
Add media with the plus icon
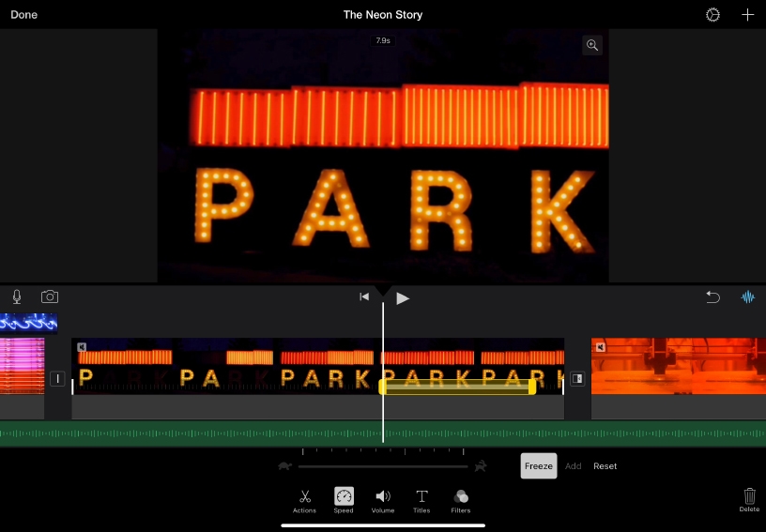748,15
